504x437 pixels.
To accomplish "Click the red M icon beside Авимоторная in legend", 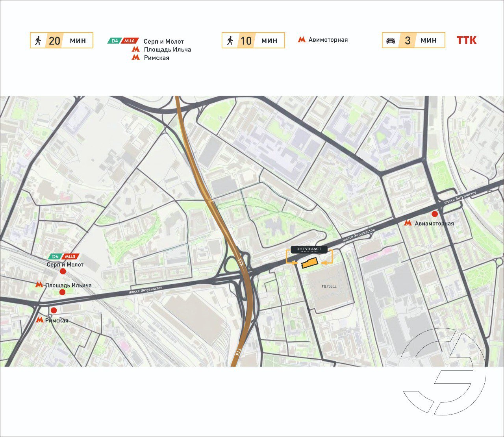I will (302, 39).
